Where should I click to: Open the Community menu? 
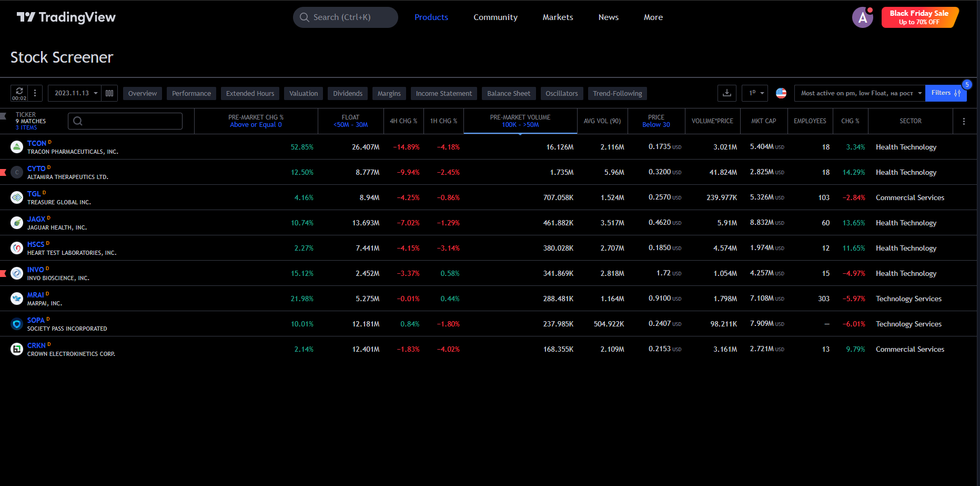(496, 17)
